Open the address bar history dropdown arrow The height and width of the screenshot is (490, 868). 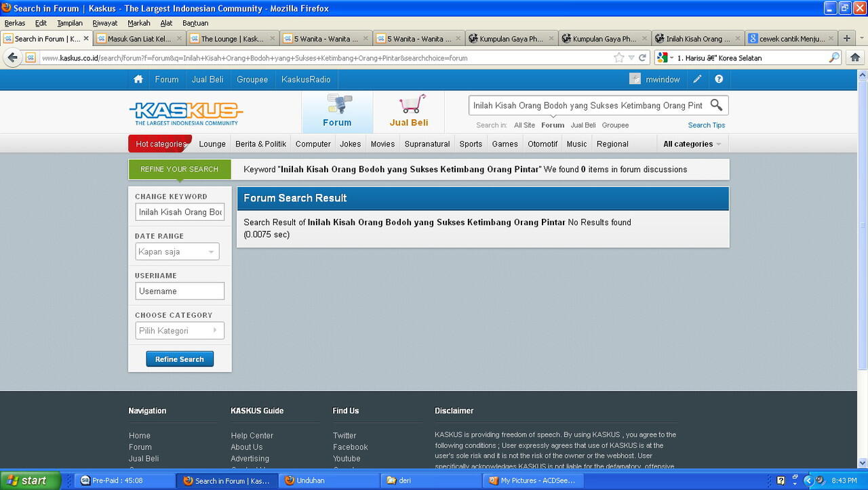click(x=631, y=58)
